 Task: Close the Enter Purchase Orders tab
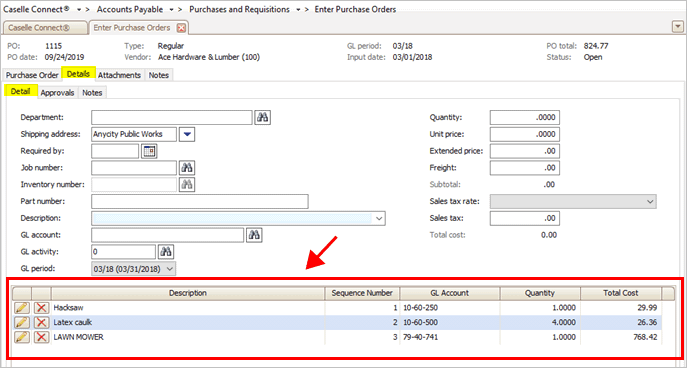tap(181, 28)
